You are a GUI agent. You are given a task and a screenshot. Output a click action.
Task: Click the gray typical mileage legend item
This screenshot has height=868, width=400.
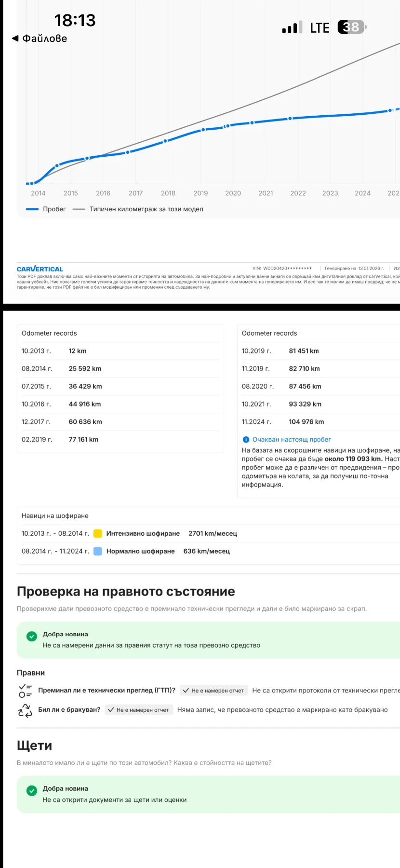tap(138, 209)
